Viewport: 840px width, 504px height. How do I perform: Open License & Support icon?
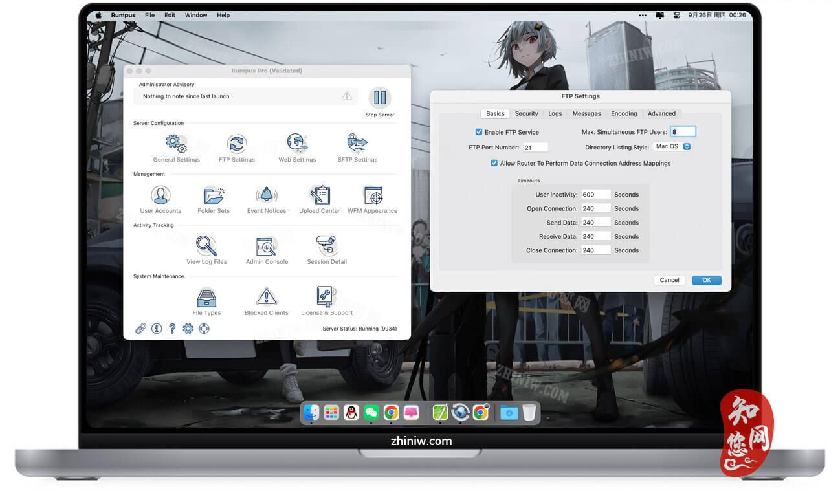[327, 297]
